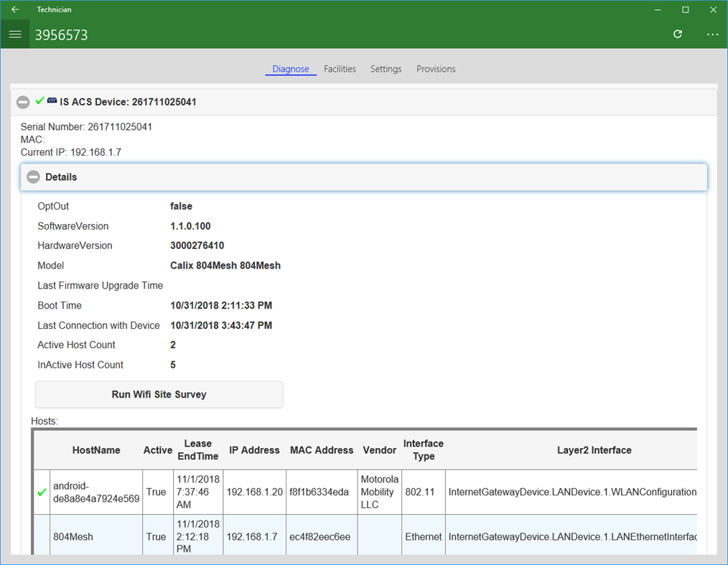Select the Provisions tab
The height and width of the screenshot is (565, 728).
pos(436,69)
